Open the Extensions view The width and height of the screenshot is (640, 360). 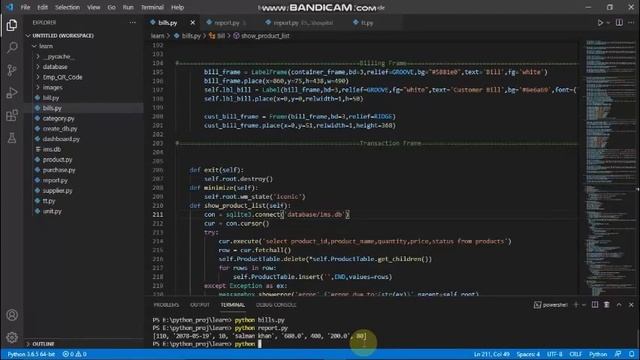(12, 116)
